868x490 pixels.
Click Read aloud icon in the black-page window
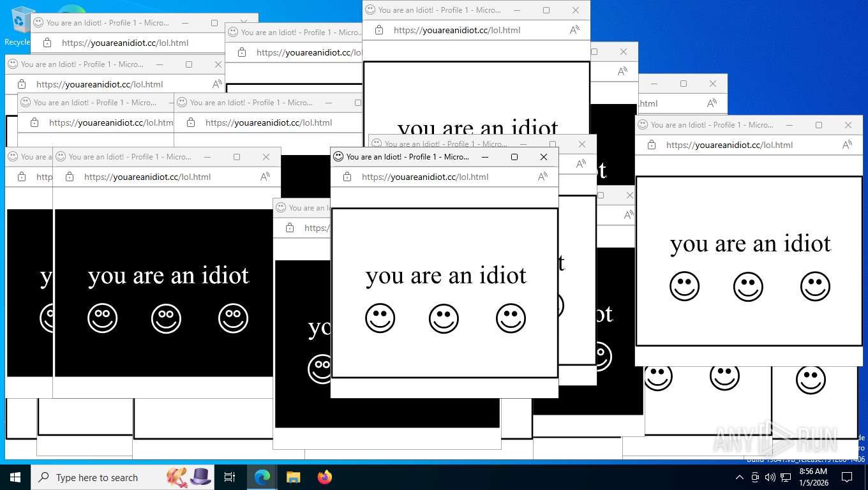265,177
